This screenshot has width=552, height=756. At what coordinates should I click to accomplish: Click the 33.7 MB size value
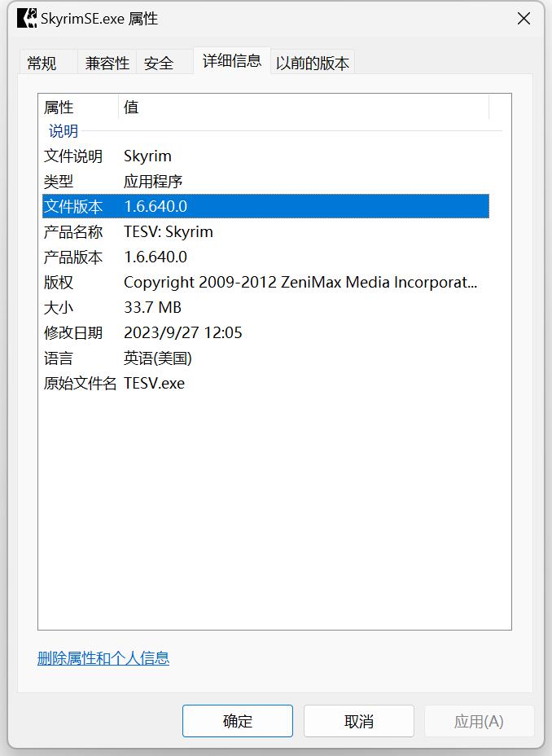(153, 308)
